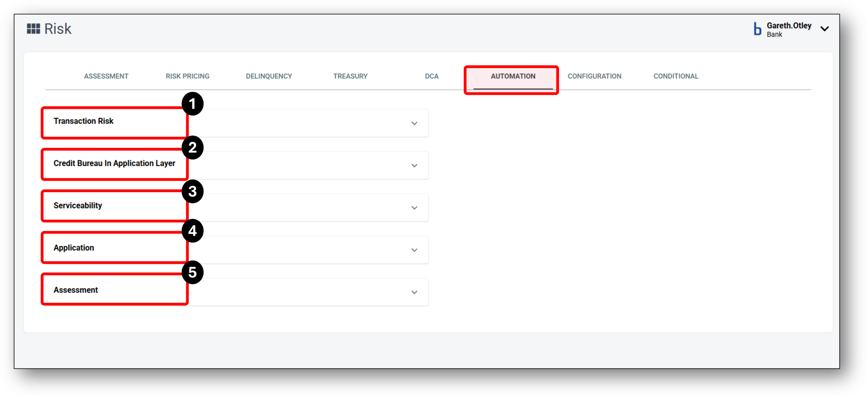This screenshot has width=868, height=397.
Task: Click the Transaction Risk section label
Action: 83,121
